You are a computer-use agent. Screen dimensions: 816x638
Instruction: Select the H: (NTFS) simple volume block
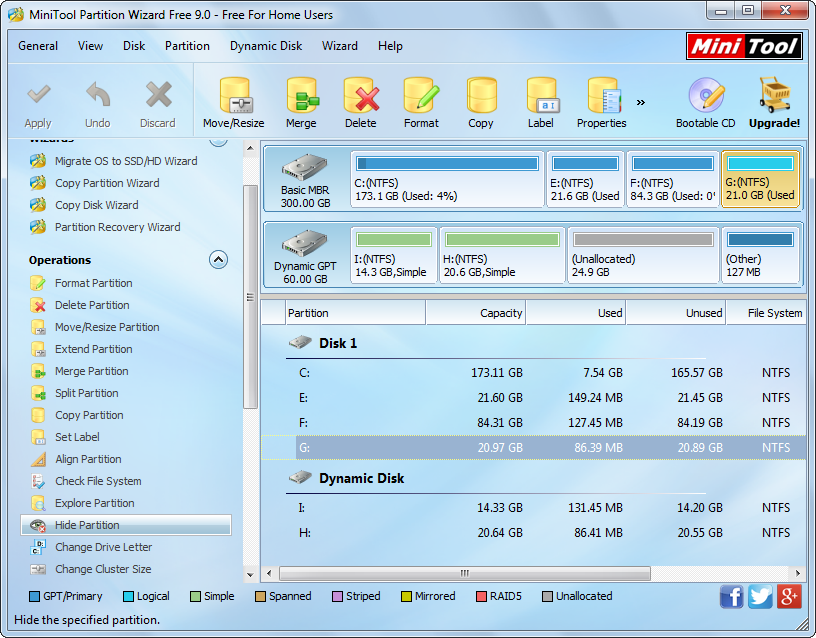(x=502, y=256)
